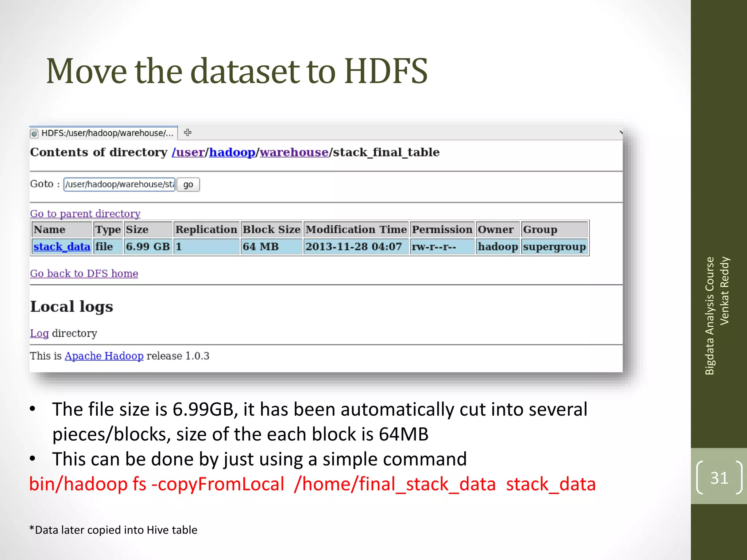The height and width of the screenshot is (560, 747).
Task: Click the Local logs heading
Action: [x=71, y=307]
